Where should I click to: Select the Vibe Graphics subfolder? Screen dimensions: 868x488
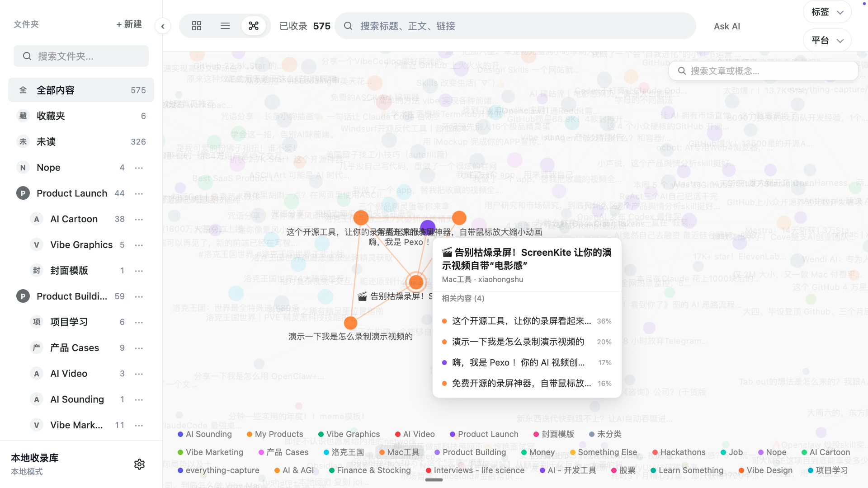click(81, 245)
